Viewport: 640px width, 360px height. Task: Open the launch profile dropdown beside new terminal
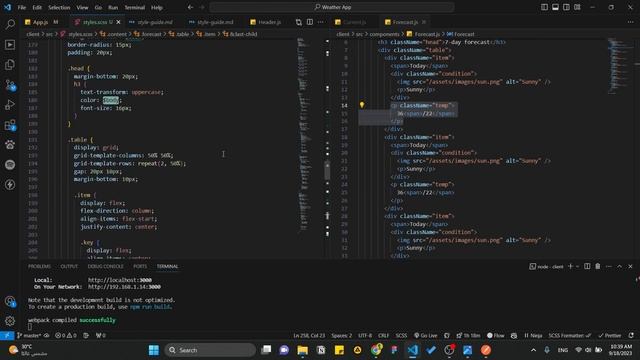pos(578,267)
